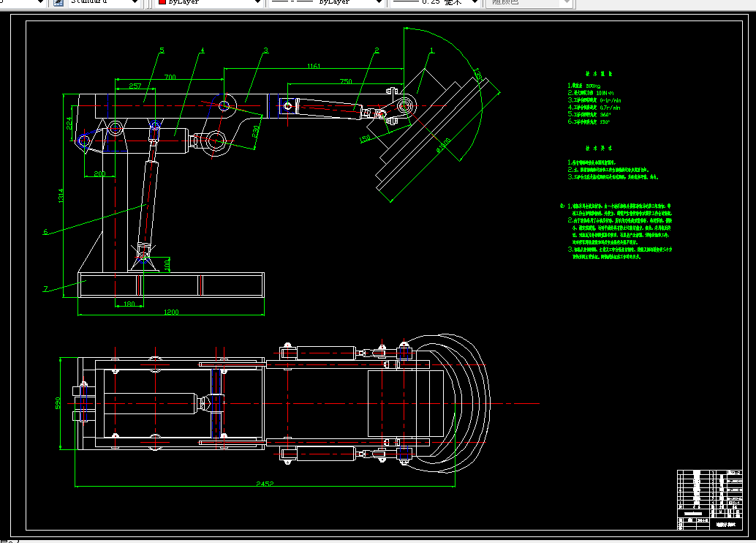Select the 2452 overall length dimension
This screenshot has height=543, width=756.
264,484
